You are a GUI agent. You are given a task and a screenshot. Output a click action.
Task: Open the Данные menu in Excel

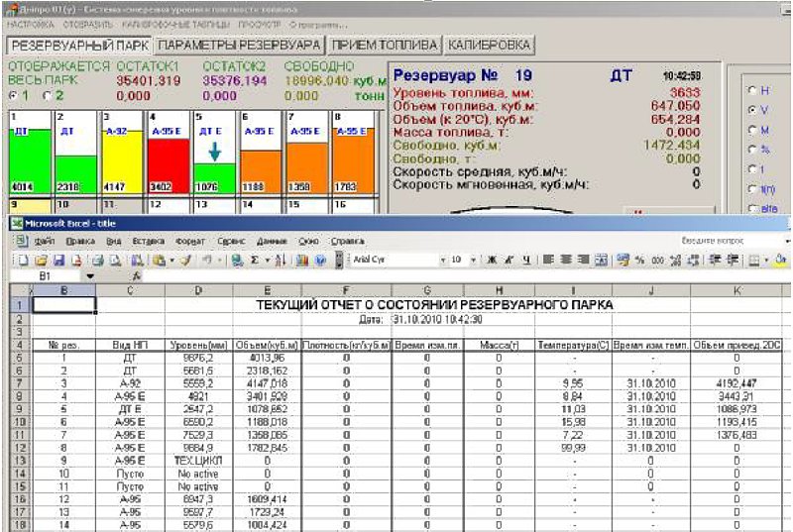click(x=272, y=242)
